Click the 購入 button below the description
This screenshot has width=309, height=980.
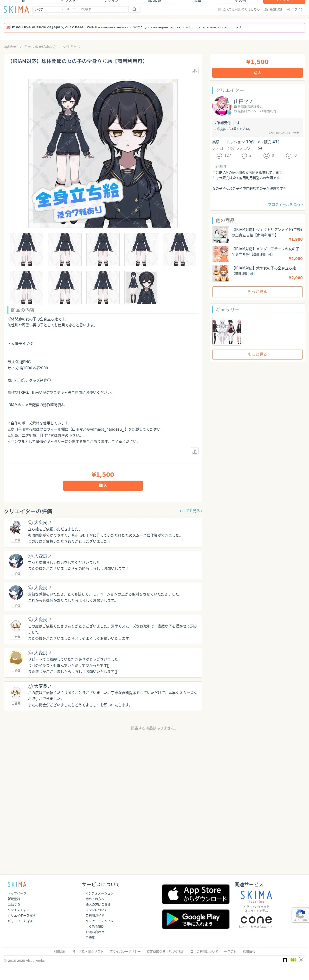coord(103,485)
